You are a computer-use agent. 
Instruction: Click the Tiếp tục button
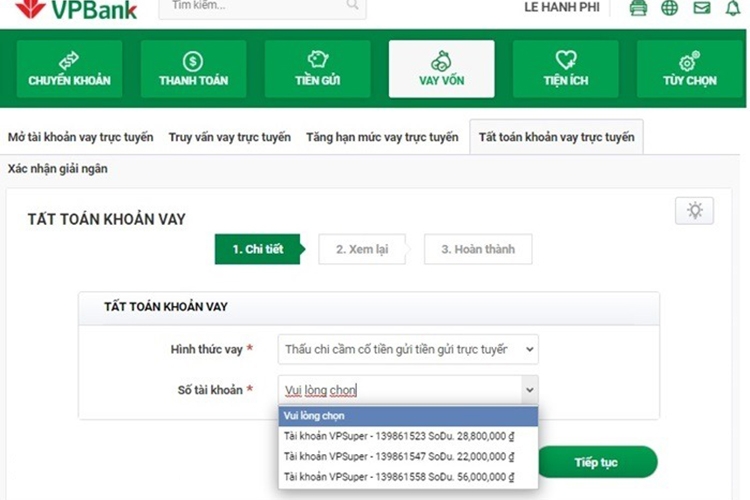click(x=596, y=462)
